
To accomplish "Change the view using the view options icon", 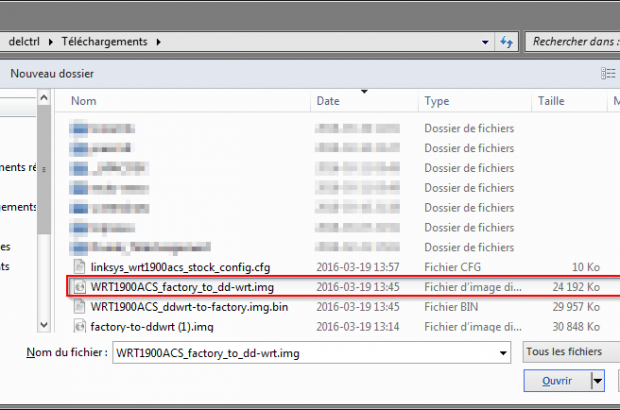I will (608, 73).
